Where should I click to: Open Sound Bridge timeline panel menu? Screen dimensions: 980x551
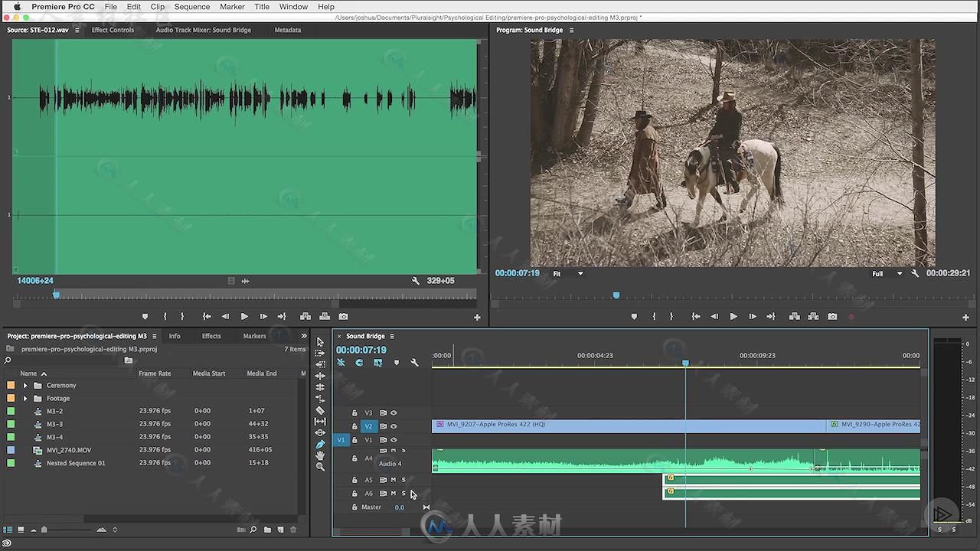392,336
